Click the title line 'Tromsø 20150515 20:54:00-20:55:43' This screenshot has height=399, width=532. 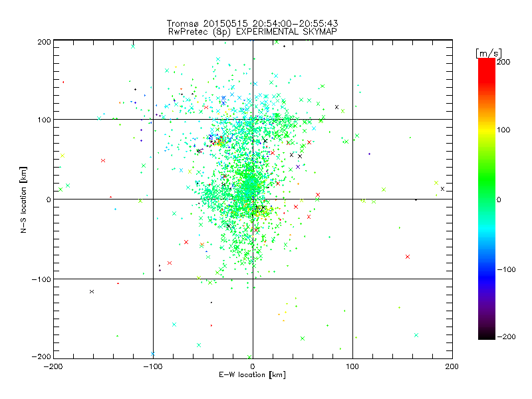click(x=252, y=23)
